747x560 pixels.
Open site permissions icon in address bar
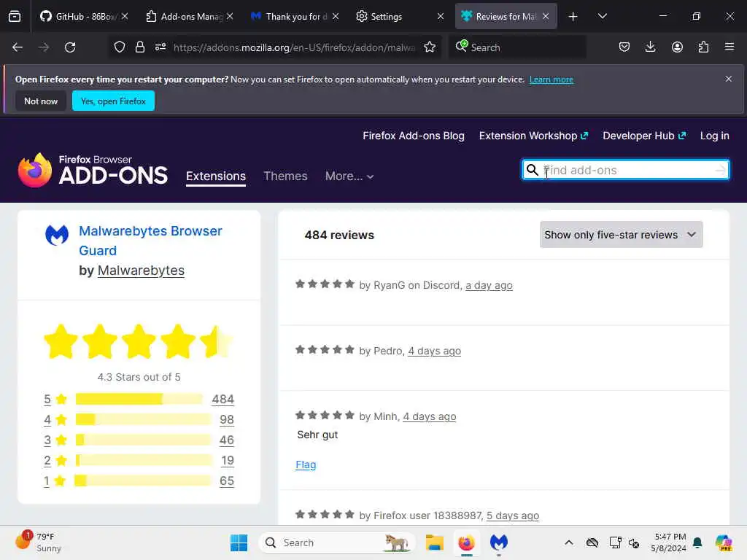pyautogui.click(x=160, y=47)
